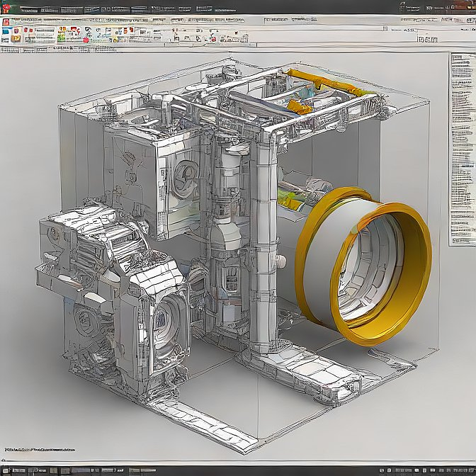Screen dimensions: 476x476
Task: Click the large yellow cylindrical ring part
Action: point(363,266)
